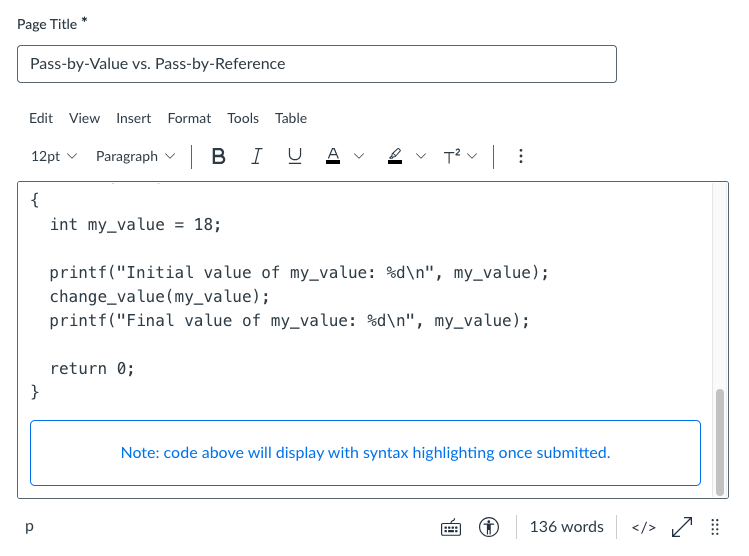Viewport: 749px width, 556px height.
Task: Click the superscript T² button
Action: click(452, 156)
